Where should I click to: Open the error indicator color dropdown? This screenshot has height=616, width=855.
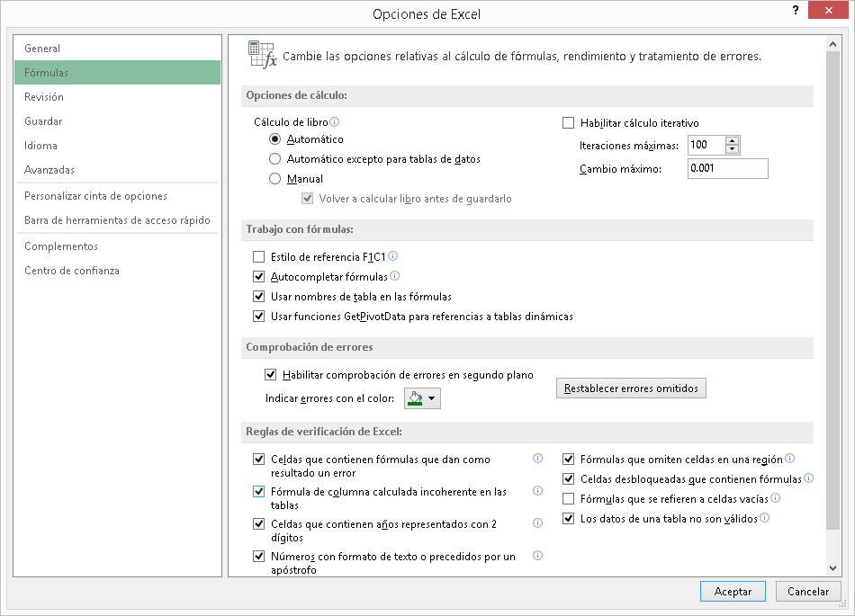coord(422,398)
